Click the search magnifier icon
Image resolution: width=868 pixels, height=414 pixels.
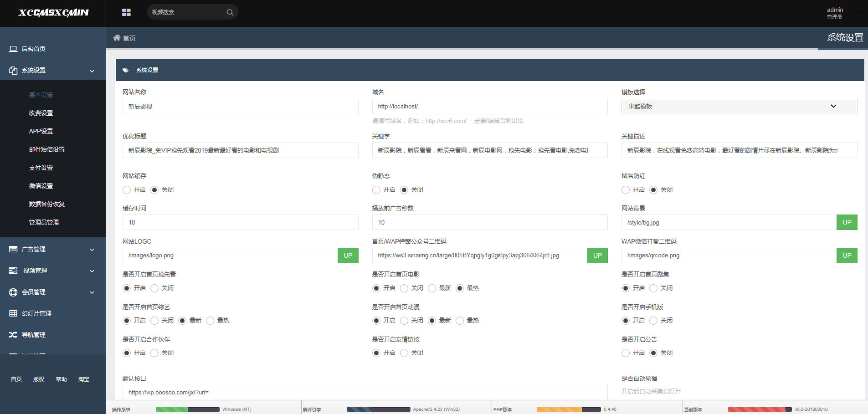tap(230, 12)
